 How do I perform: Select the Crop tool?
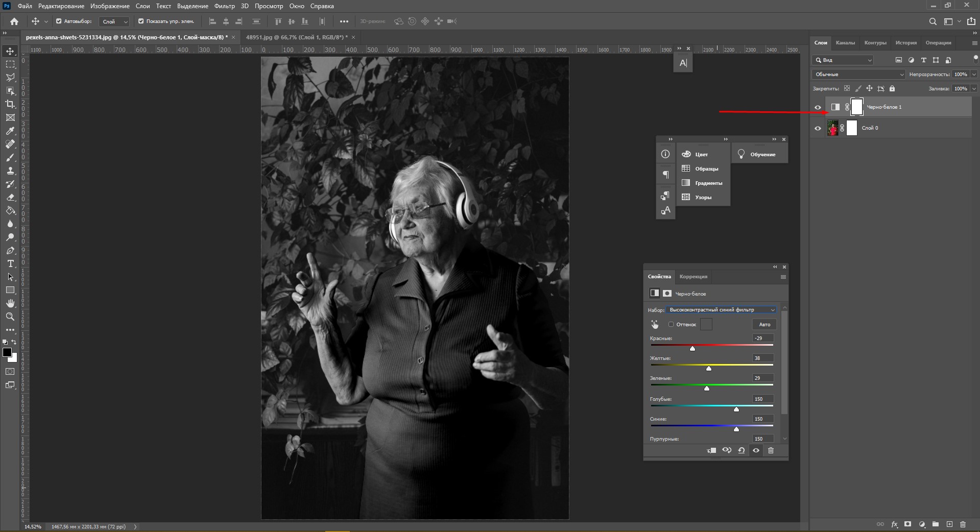[x=10, y=104]
